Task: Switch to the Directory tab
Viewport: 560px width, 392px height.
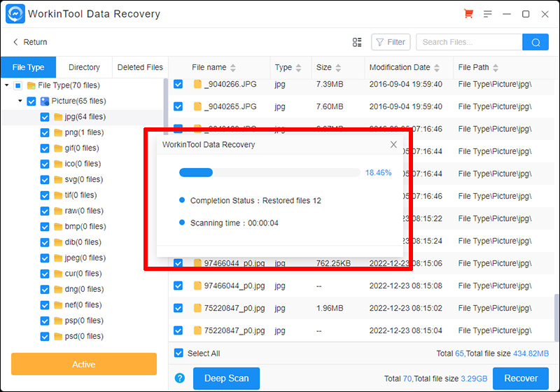Action: pyautogui.click(x=84, y=67)
